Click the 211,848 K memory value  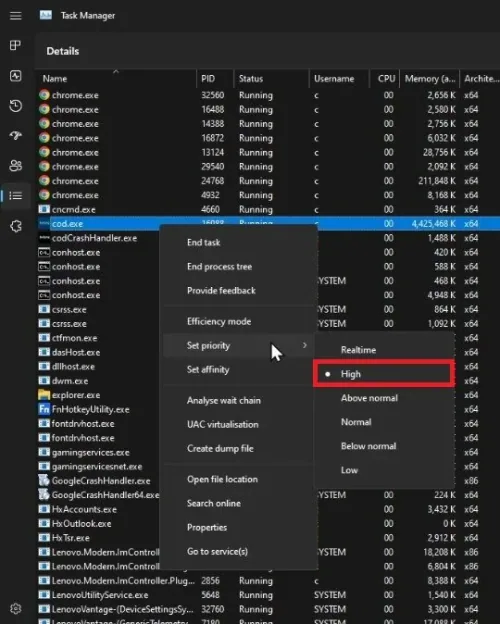[437, 181]
